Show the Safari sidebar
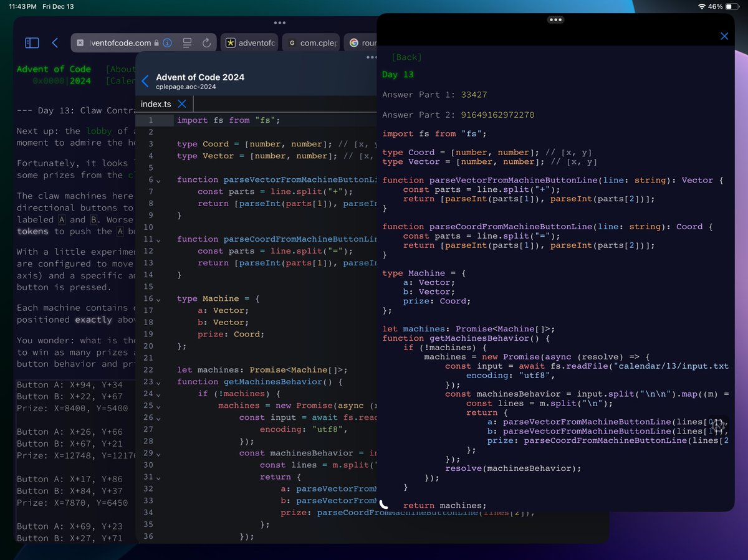 pyautogui.click(x=32, y=43)
